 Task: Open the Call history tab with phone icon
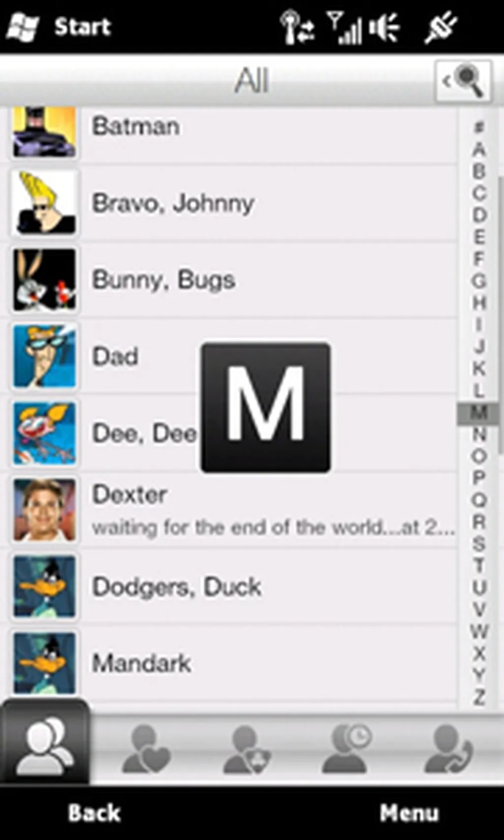[449, 749]
